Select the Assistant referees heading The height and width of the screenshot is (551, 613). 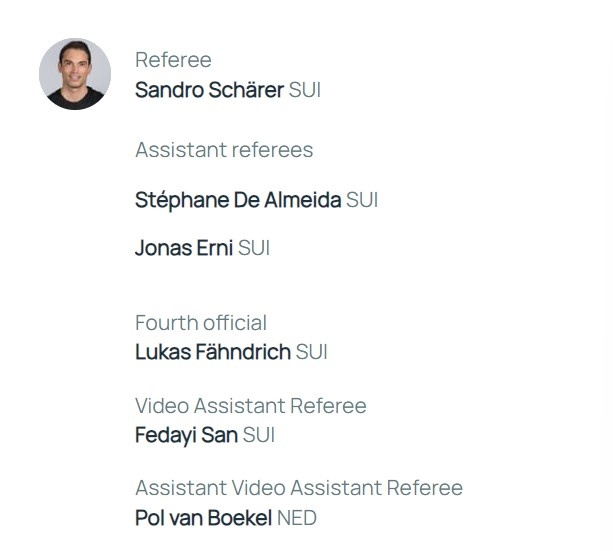click(x=224, y=150)
